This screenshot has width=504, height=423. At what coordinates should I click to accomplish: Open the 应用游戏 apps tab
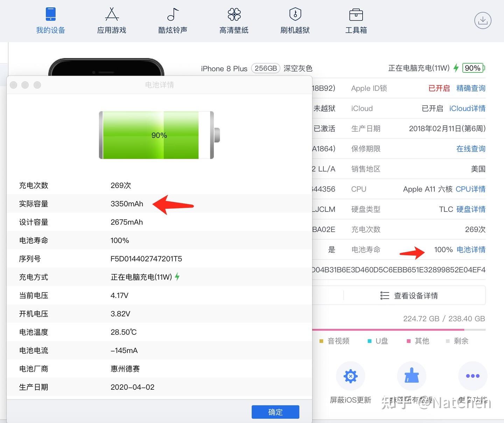(112, 21)
